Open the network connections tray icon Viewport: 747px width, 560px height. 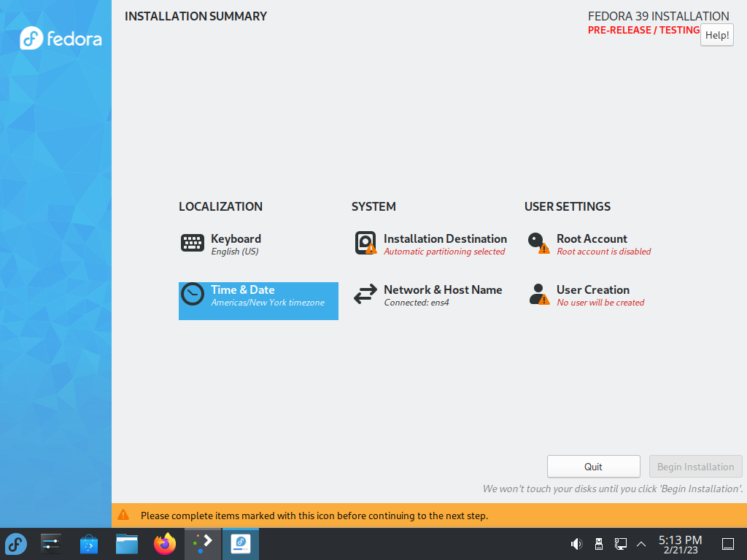coord(620,544)
